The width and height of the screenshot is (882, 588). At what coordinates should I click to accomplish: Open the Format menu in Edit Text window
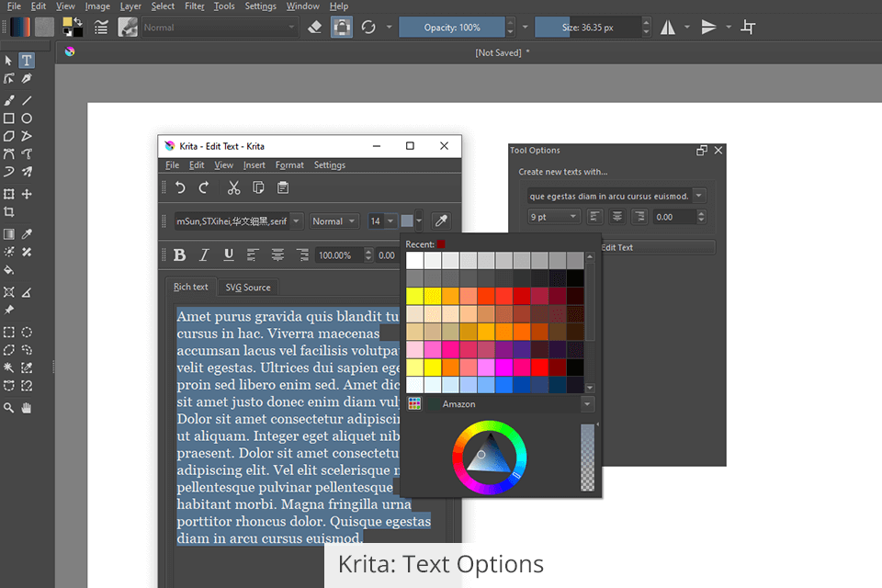click(289, 165)
